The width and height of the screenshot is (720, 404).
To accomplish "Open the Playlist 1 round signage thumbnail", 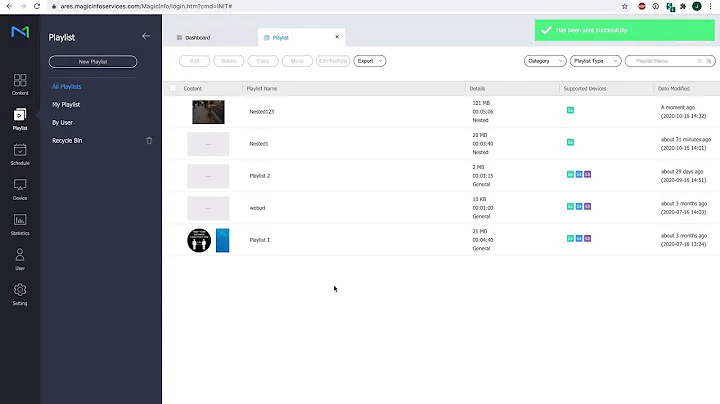I will (199, 241).
